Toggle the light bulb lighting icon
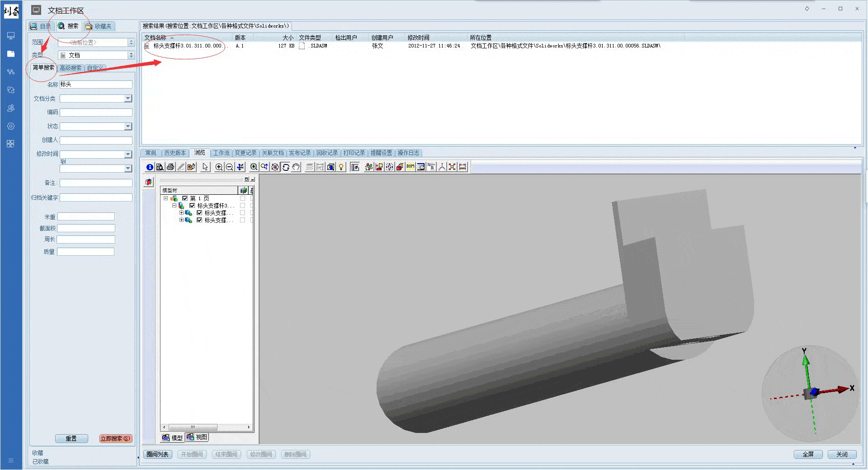Viewport: 868px width, 470px height. (x=341, y=167)
